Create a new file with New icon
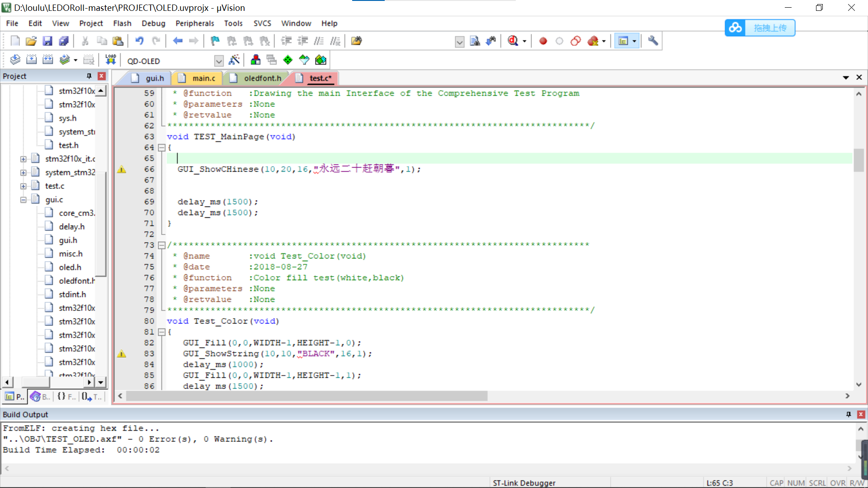Viewport: 868px width, 488px height. tap(15, 41)
